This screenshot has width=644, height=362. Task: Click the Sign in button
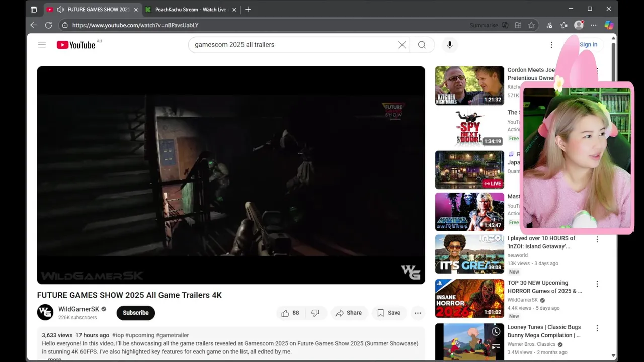tap(588, 45)
